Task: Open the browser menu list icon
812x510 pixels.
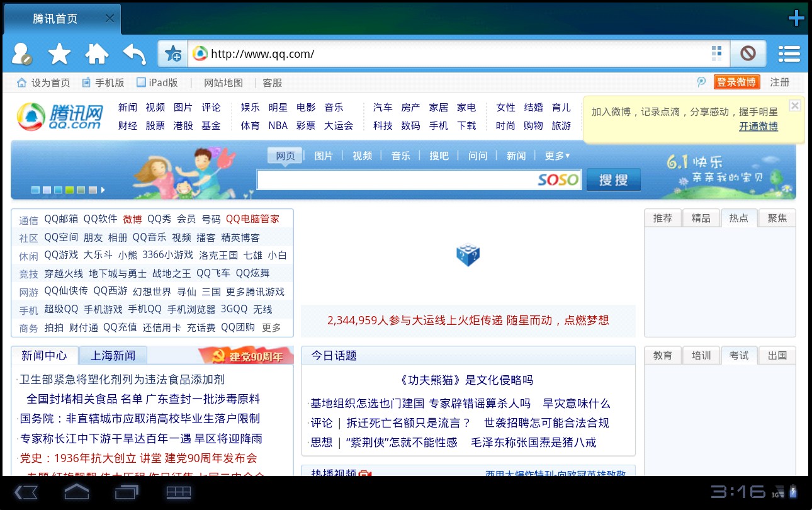Action: 789,54
